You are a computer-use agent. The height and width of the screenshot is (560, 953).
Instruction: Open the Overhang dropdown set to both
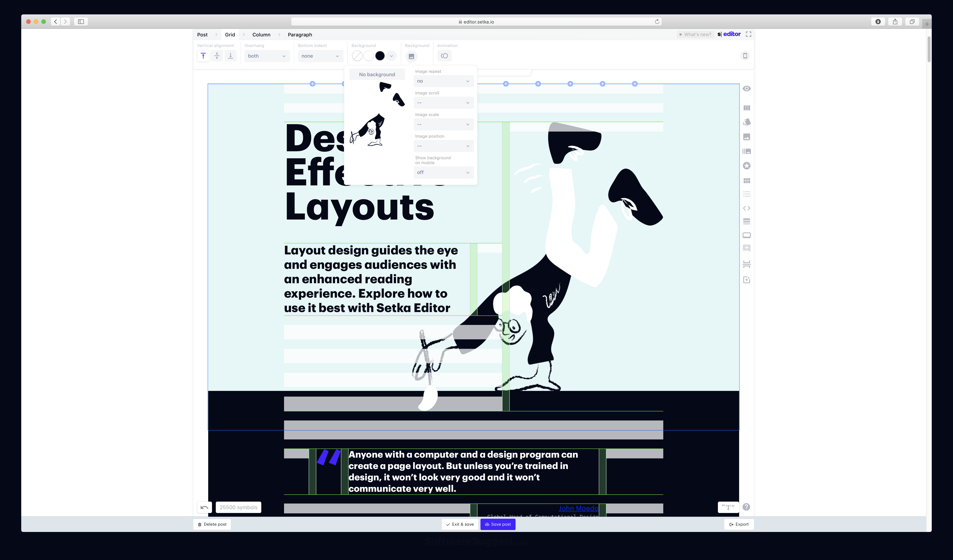tap(267, 56)
